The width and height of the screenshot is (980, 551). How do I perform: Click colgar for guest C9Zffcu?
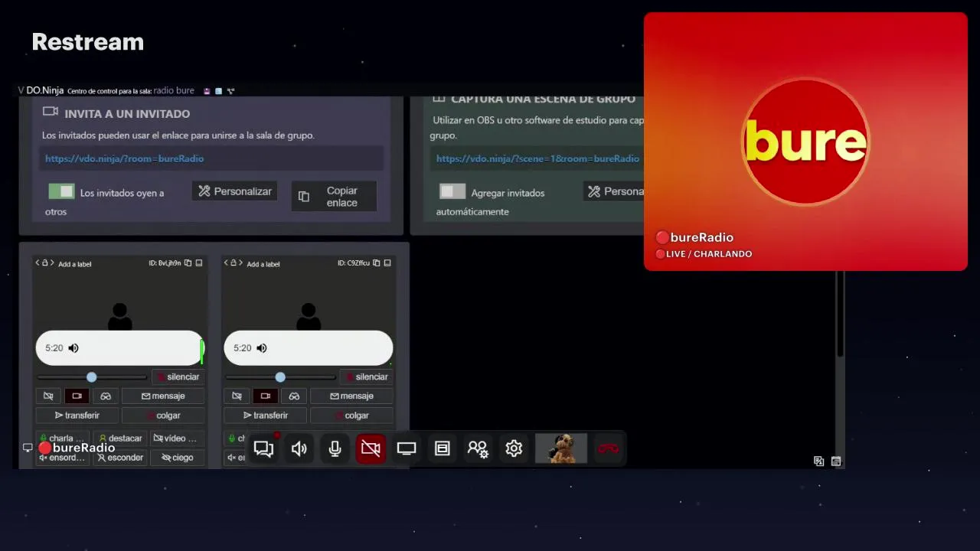tap(351, 416)
